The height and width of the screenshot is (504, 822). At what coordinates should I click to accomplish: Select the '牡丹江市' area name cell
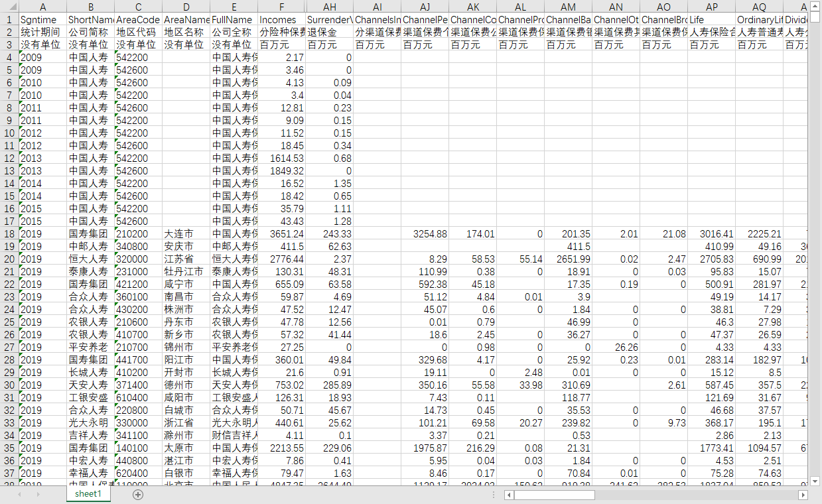pos(186,271)
